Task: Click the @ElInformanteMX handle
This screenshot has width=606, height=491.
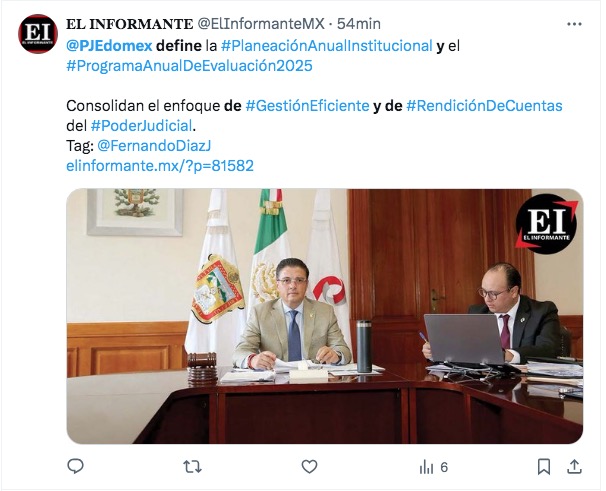Action: [261, 24]
